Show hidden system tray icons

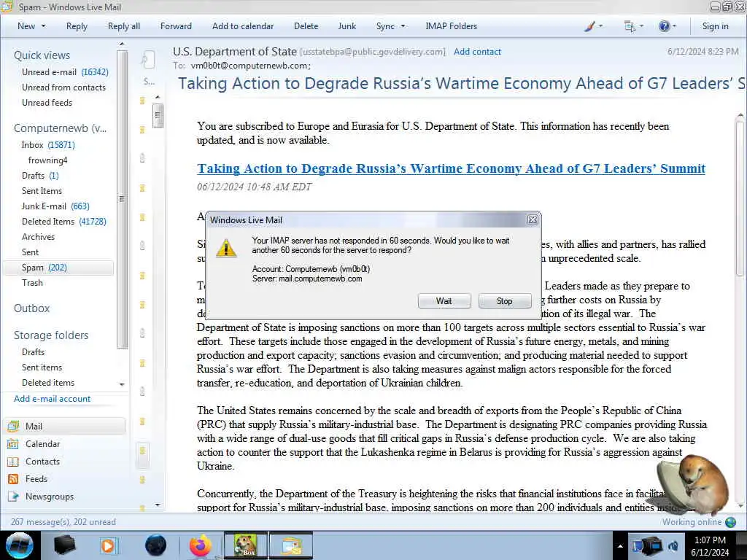click(620, 546)
